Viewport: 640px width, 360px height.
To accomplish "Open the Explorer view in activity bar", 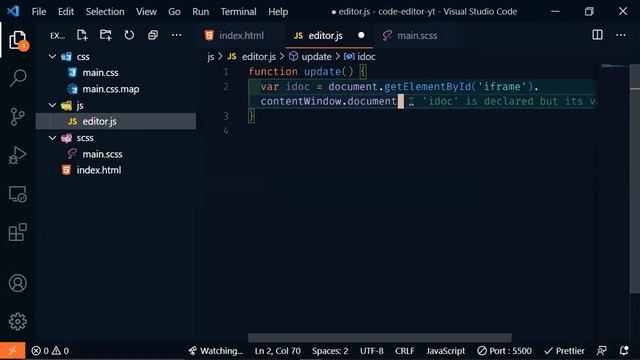I will click(18, 40).
